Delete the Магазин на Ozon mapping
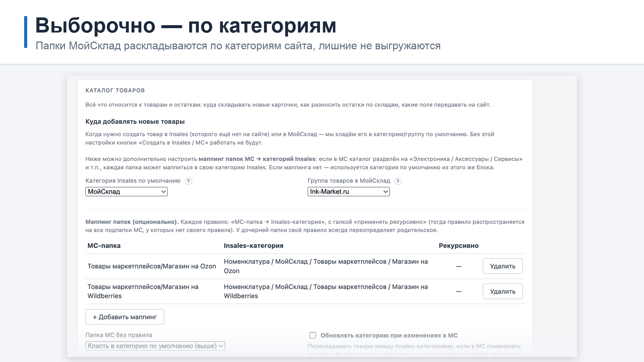 [x=502, y=266]
